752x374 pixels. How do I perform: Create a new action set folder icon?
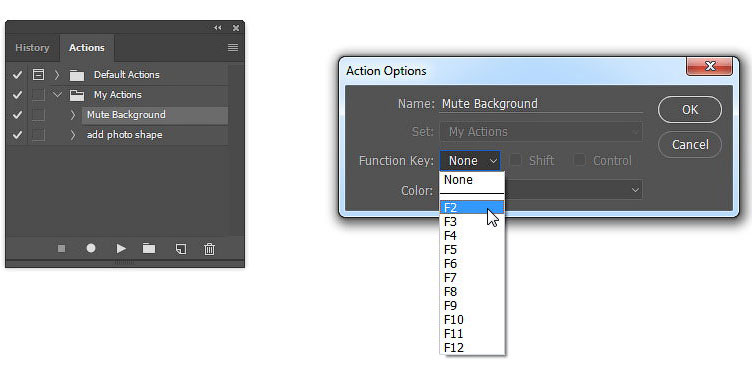tap(149, 248)
